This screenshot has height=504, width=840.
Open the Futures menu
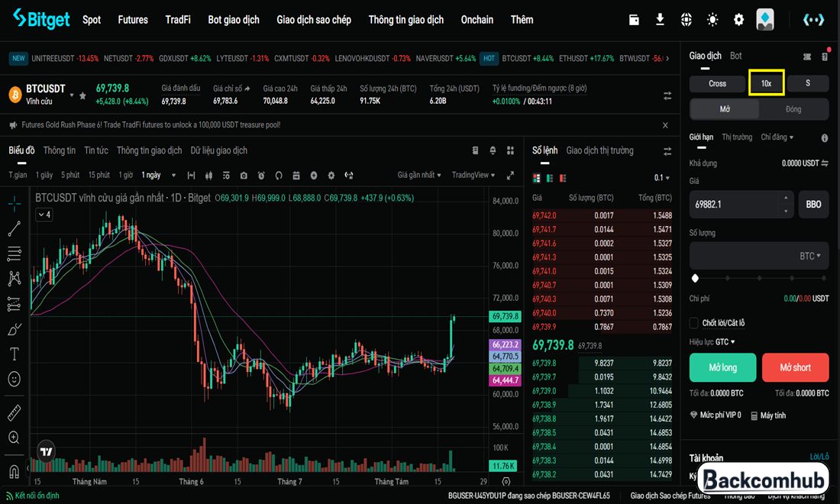(x=133, y=20)
